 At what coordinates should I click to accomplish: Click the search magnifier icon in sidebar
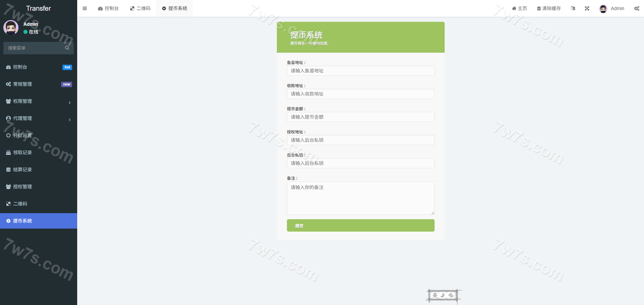67,48
